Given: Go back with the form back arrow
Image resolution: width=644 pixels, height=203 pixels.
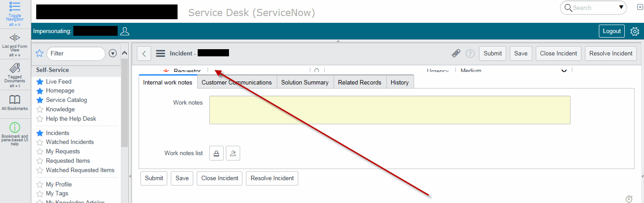Looking at the screenshot, I should pyautogui.click(x=144, y=53).
